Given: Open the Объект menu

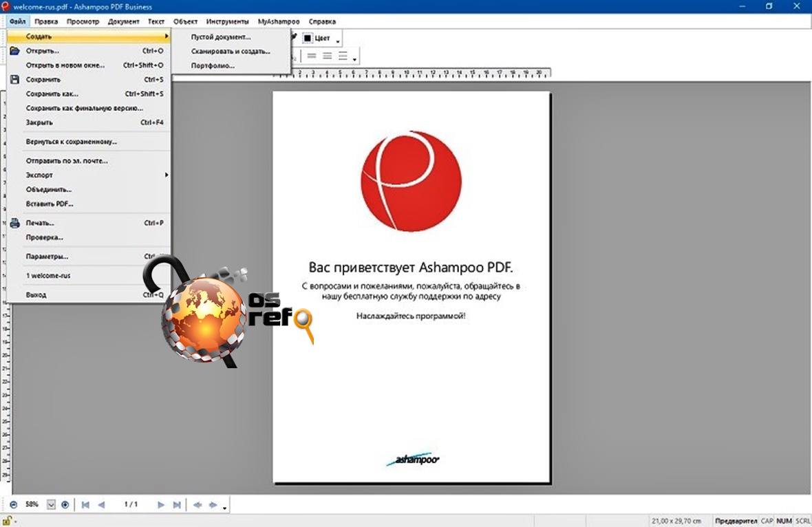Looking at the screenshot, I should (185, 21).
